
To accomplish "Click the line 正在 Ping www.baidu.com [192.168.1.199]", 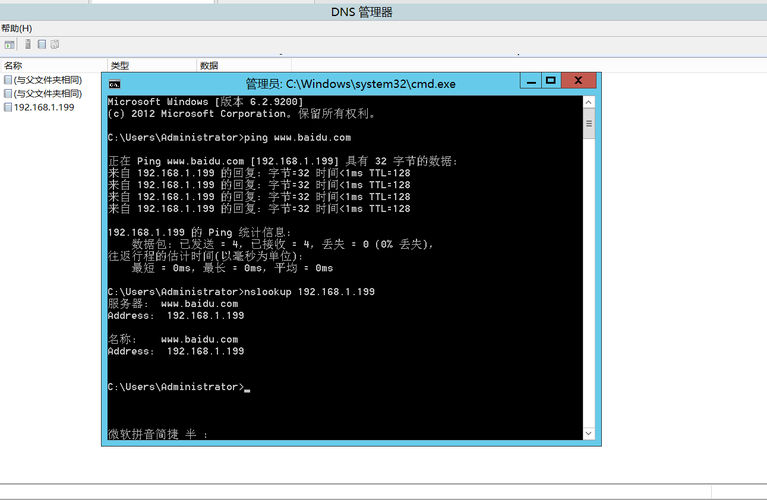I will pos(283,161).
